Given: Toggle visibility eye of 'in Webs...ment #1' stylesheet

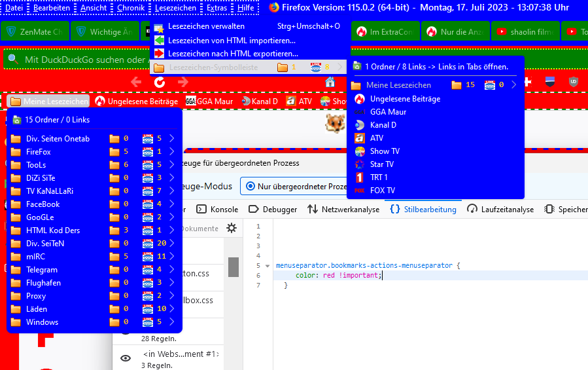Looking at the screenshot, I should pyautogui.click(x=126, y=358).
